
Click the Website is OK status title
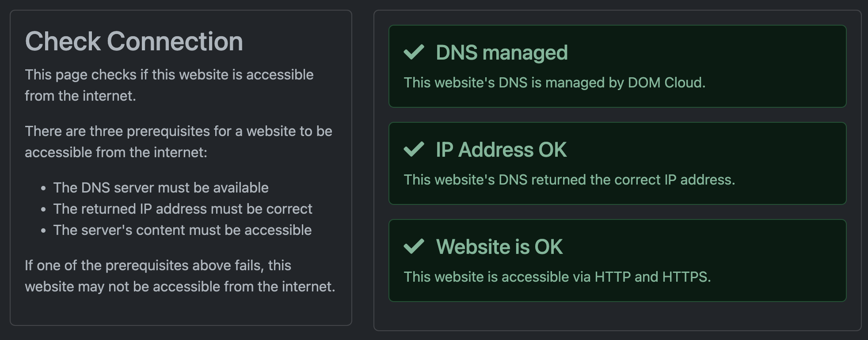pos(499,247)
